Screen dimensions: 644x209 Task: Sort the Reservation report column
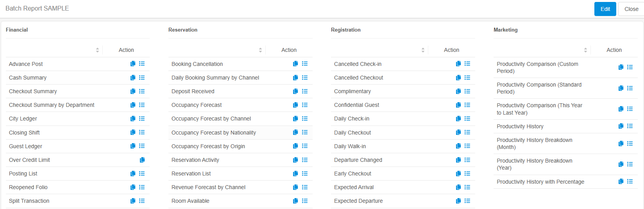click(260, 50)
